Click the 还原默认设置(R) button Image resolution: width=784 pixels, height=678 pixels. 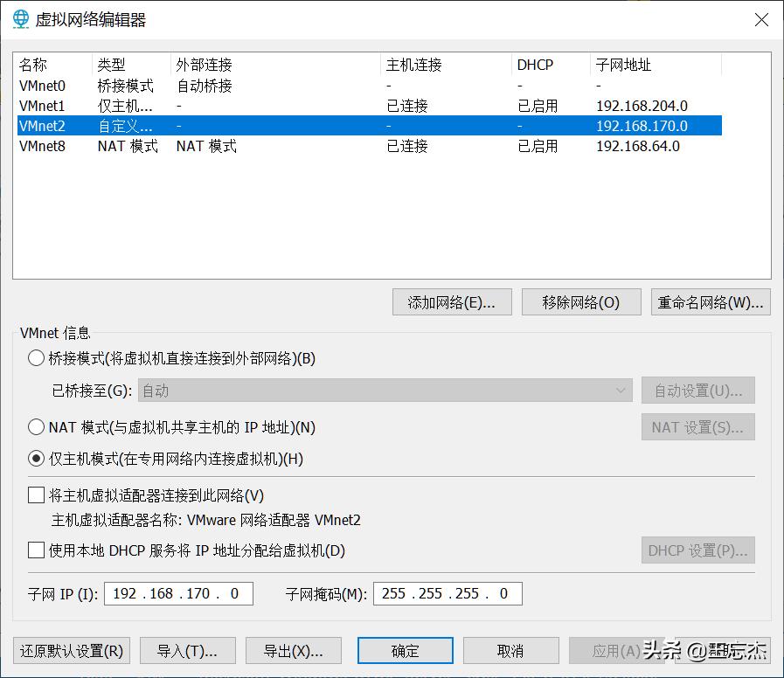(71, 650)
